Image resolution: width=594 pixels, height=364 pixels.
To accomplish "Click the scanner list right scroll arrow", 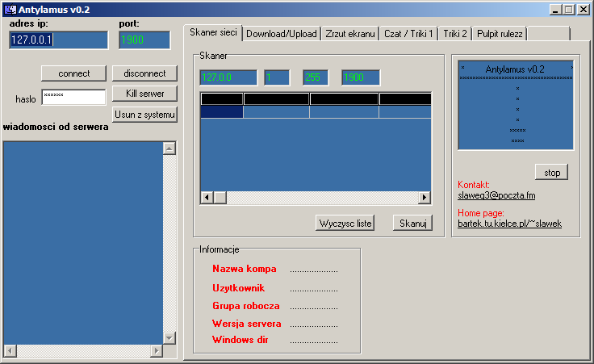I will coord(425,198).
